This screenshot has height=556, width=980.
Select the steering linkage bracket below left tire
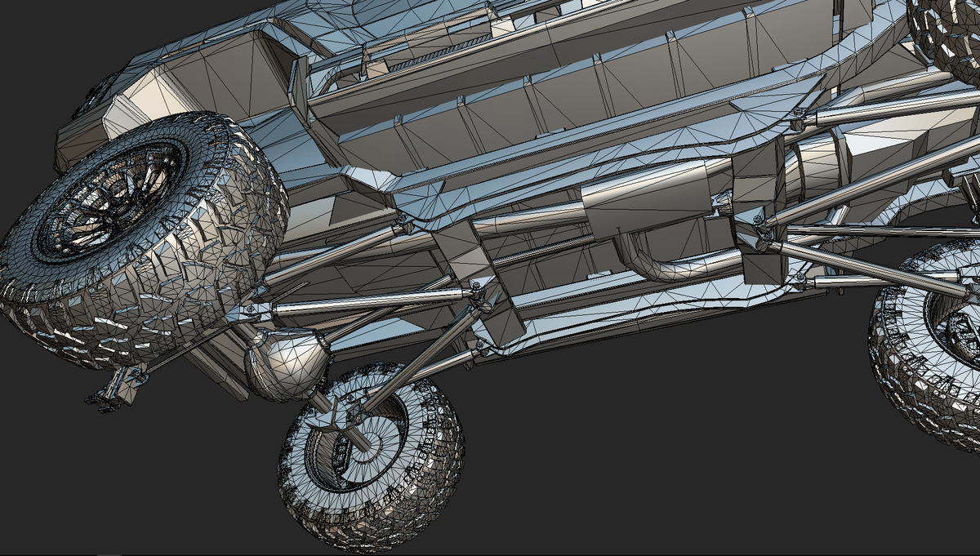[118, 388]
